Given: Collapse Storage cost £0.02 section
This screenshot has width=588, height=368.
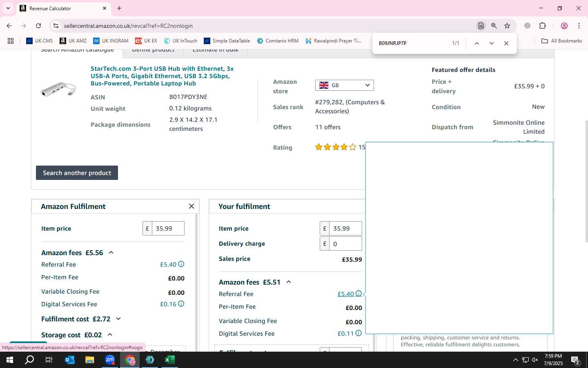Looking at the screenshot, I should (110, 335).
